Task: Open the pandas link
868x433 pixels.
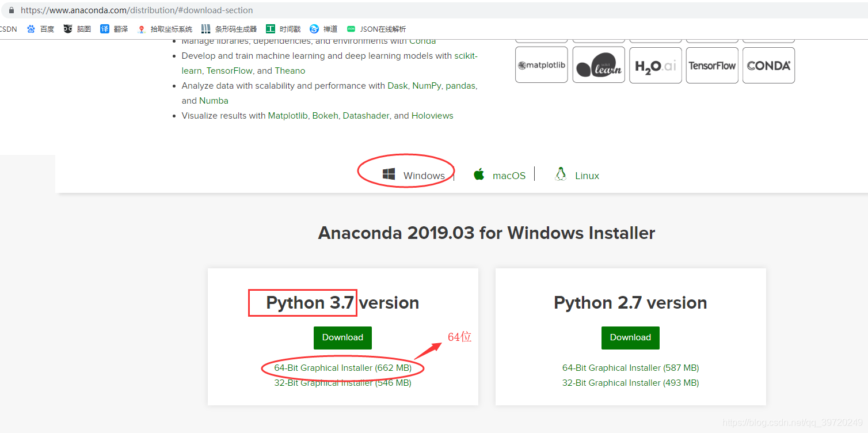Action: [460, 86]
